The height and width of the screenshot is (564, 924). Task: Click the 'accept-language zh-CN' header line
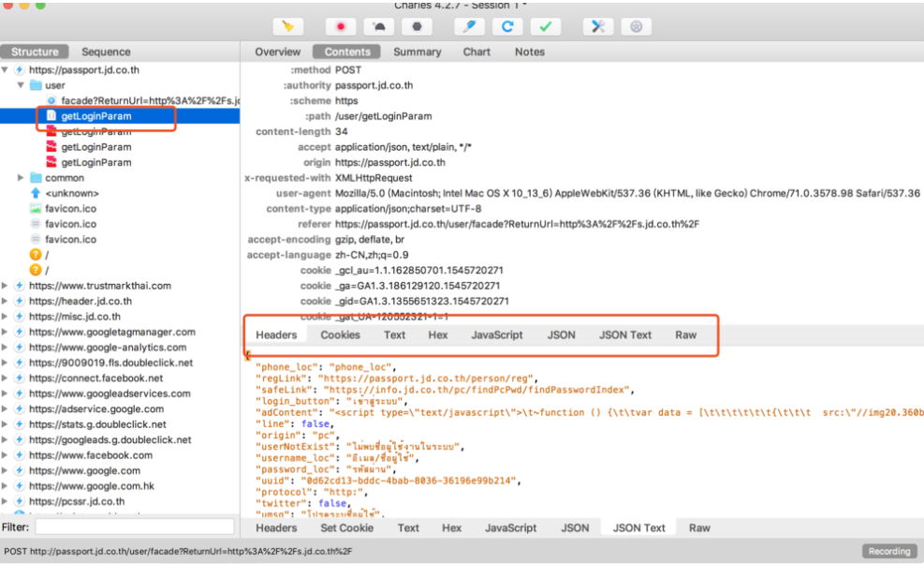coord(328,255)
